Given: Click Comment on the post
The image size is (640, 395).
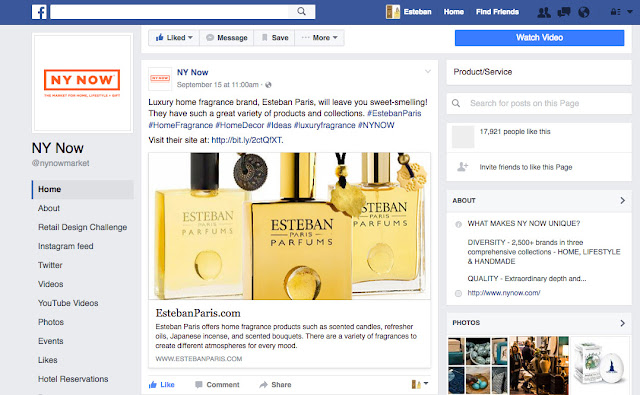Looking at the screenshot, I should (217, 384).
